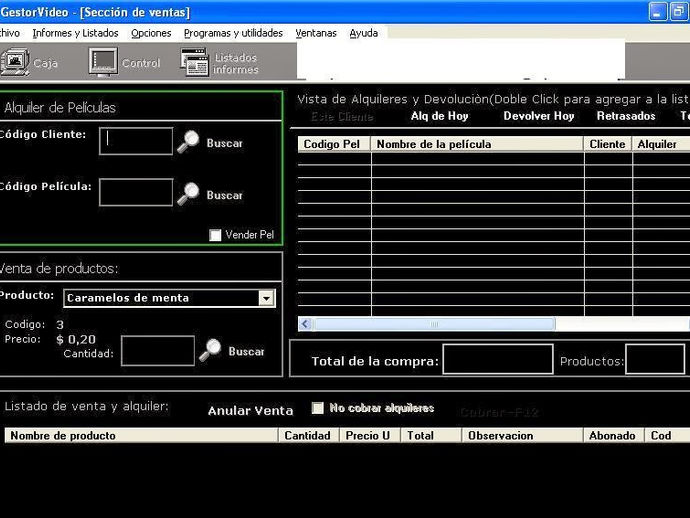
Task: Select the Caramelos de menta product text
Action: click(x=128, y=298)
